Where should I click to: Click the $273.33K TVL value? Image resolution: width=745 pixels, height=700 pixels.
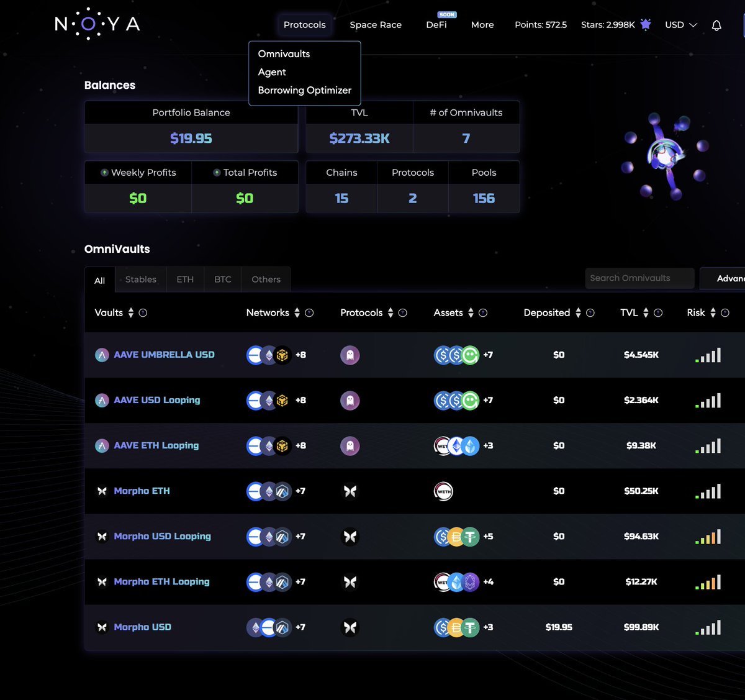pyautogui.click(x=359, y=139)
